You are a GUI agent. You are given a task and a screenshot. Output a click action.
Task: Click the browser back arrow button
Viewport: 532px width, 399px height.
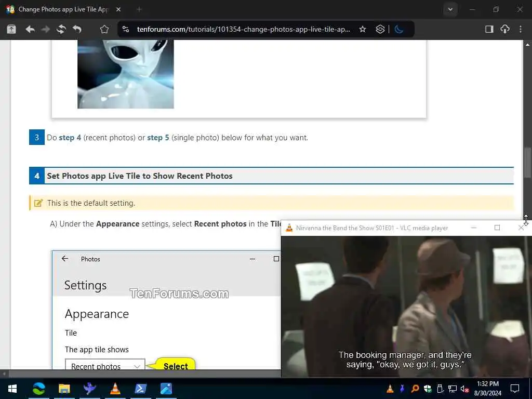pyautogui.click(x=30, y=29)
